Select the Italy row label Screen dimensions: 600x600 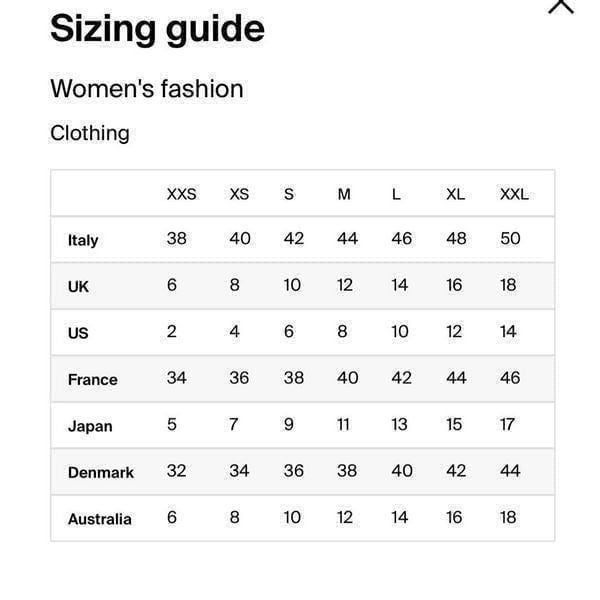83,240
